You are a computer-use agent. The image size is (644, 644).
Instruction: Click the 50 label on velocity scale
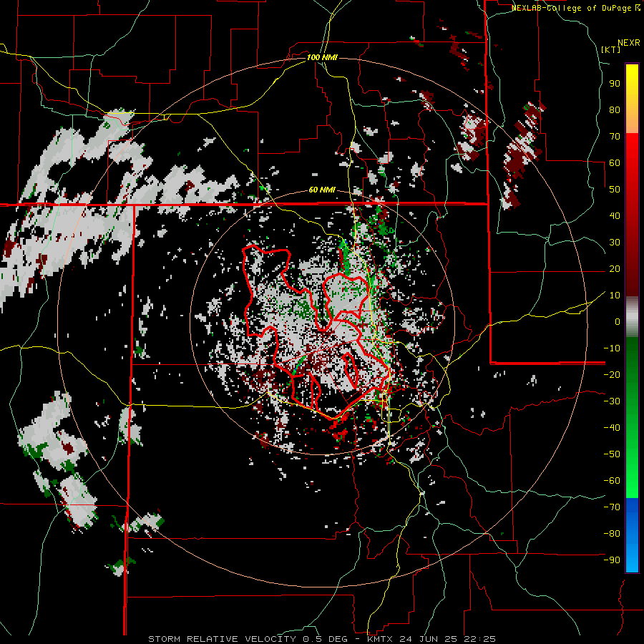(615, 190)
